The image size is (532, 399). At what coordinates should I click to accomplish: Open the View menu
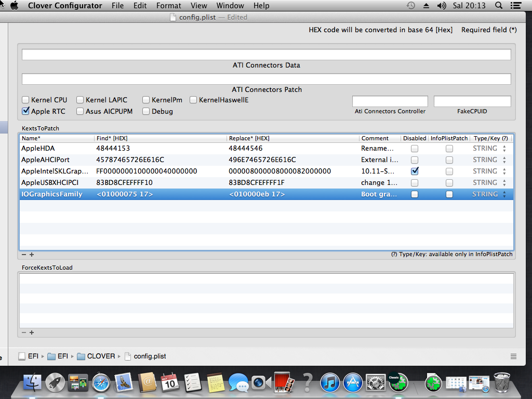tap(199, 6)
